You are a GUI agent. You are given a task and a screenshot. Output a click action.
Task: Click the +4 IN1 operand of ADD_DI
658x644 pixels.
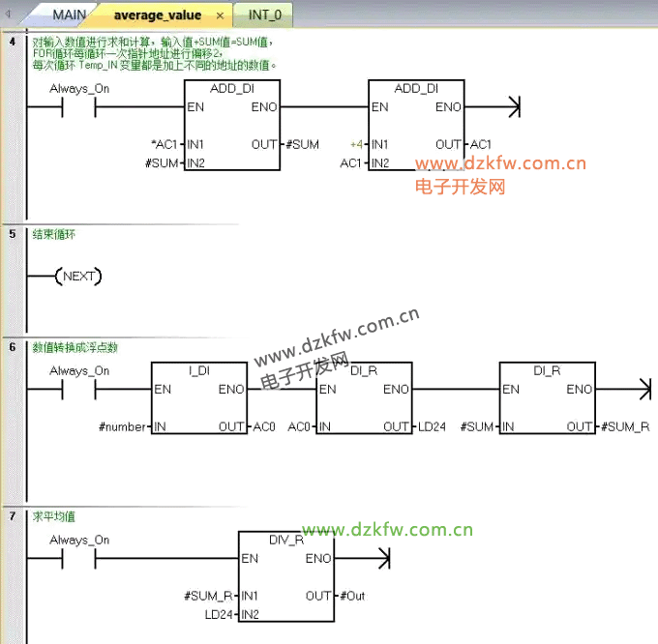pyautogui.click(x=357, y=144)
